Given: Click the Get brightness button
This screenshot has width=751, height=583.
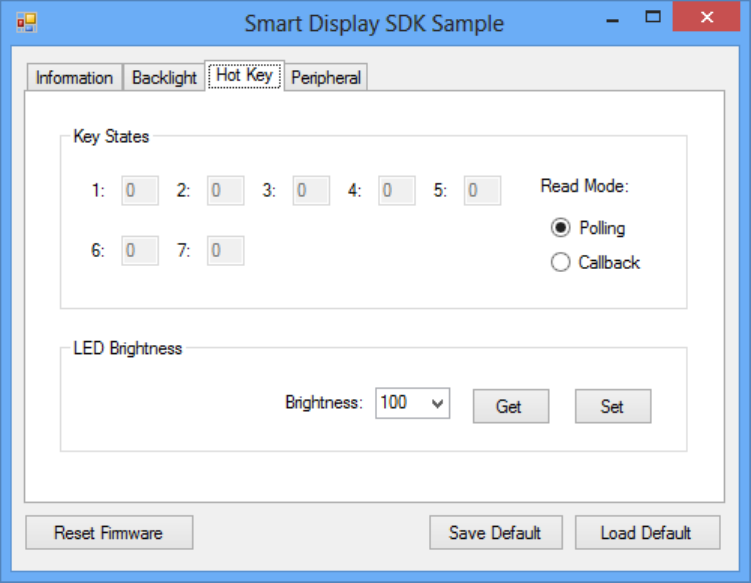Looking at the screenshot, I should pyautogui.click(x=511, y=406).
